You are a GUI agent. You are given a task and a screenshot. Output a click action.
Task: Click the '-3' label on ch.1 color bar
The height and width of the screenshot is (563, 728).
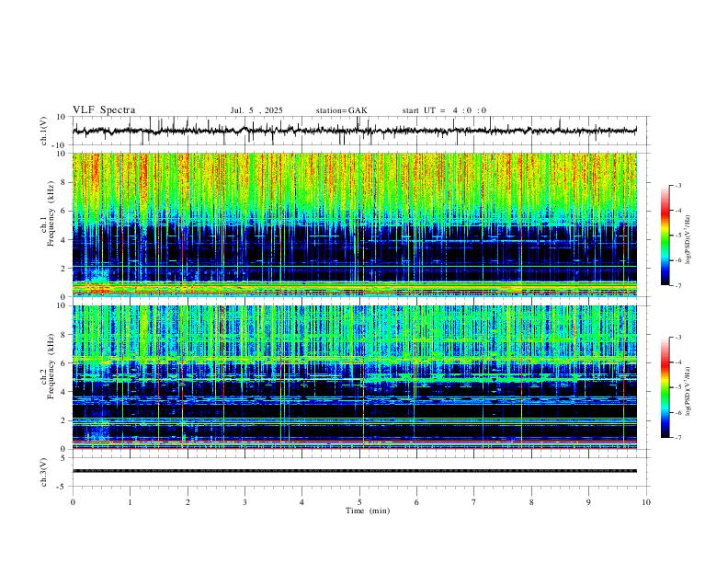tap(677, 185)
